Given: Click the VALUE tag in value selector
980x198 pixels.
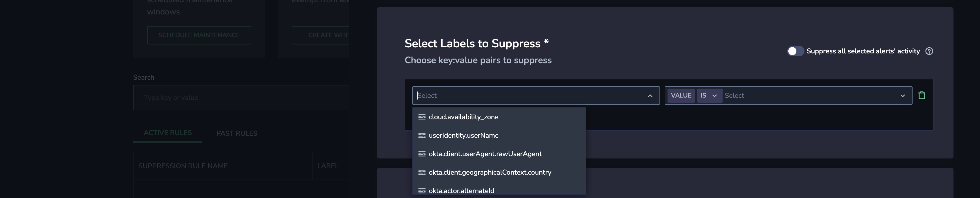Looking at the screenshot, I should [681, 96].
